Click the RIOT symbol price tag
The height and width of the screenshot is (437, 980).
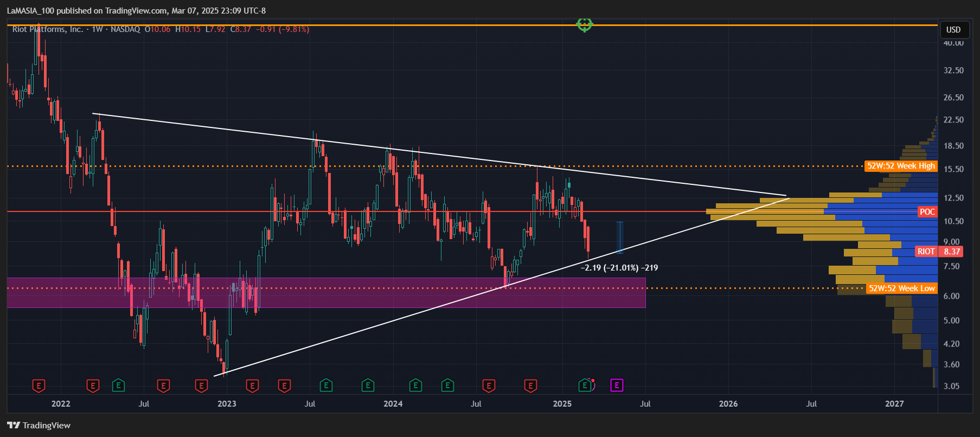(x=926, y=252)
